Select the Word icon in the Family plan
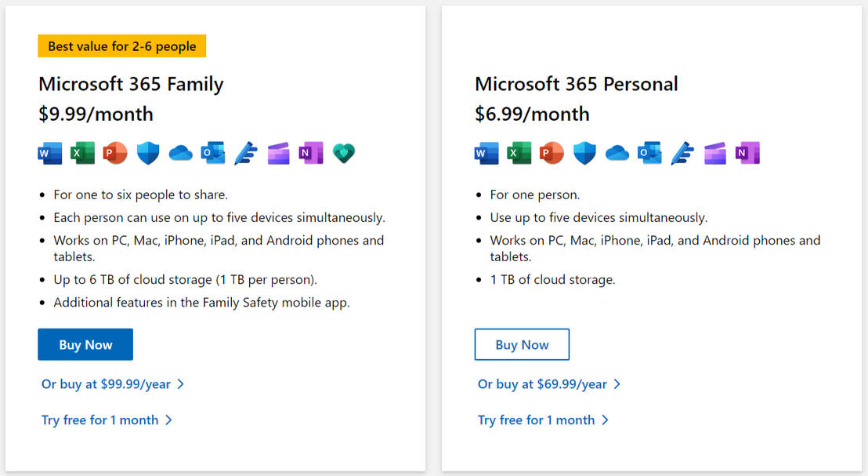Screen dimensions: 868x476 (x=49, y=153)
